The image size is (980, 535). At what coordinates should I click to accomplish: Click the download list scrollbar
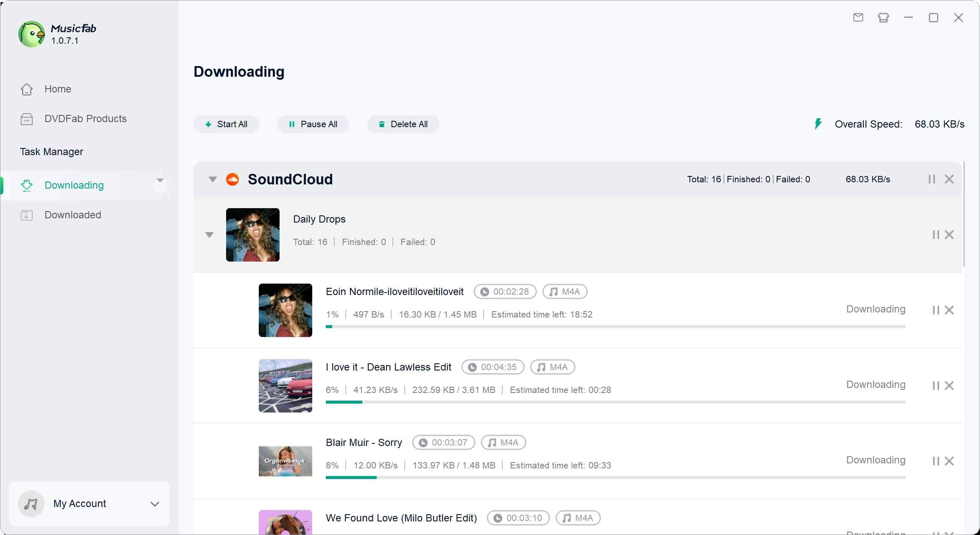click(x=964, y=214)
